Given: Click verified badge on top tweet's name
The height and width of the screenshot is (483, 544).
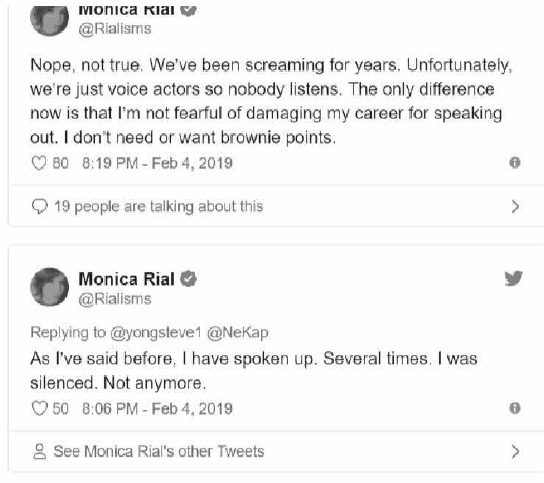Looking at the screenshot, I should pyautogui.click(x=188, y=10).
